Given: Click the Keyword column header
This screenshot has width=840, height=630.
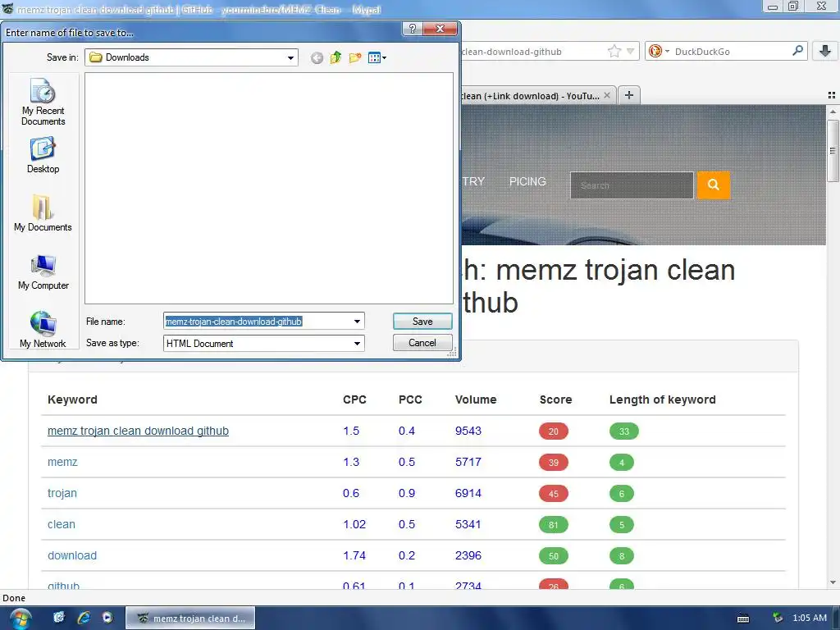Looking at the screenshot, I should point(72,399).
